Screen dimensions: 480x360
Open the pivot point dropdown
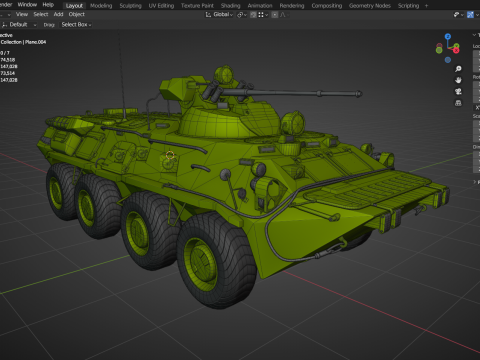242,15
